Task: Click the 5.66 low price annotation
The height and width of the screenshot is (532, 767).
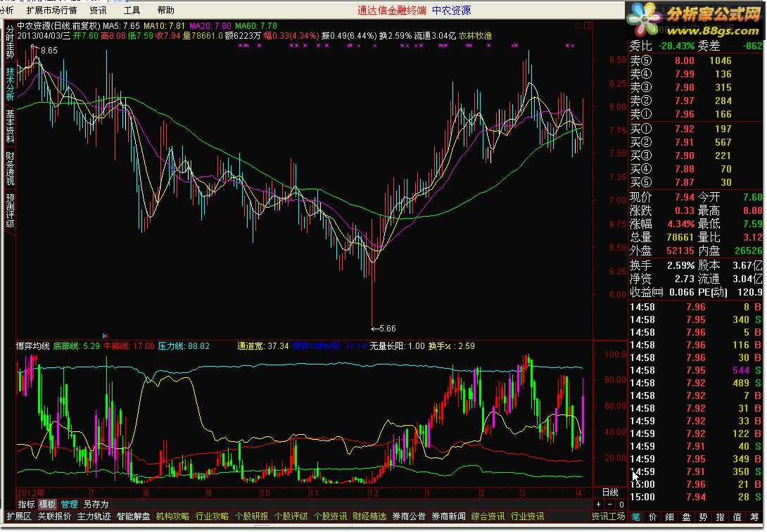Action: (x=384, y=329)
